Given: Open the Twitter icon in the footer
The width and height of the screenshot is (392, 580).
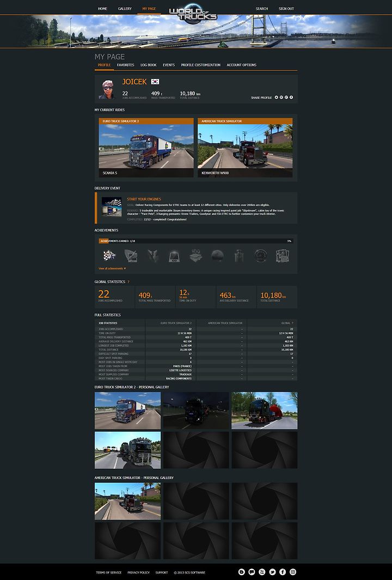Looking at the screenshot, I should [272, 572].
